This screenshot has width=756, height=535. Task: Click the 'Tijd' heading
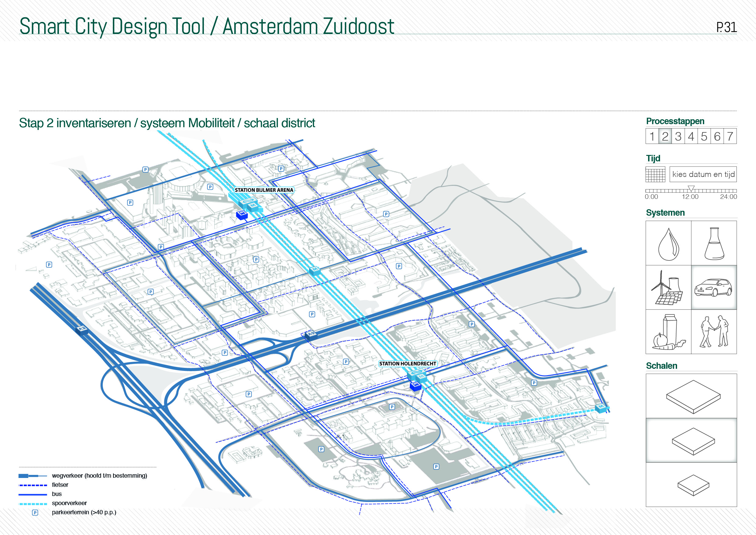[x=653, y=159]
